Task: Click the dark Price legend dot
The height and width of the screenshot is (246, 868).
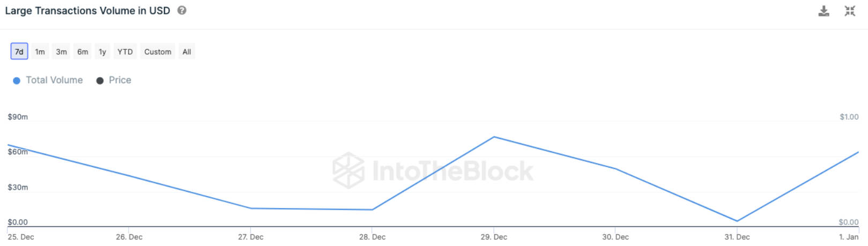Action: tap(100, 80)
